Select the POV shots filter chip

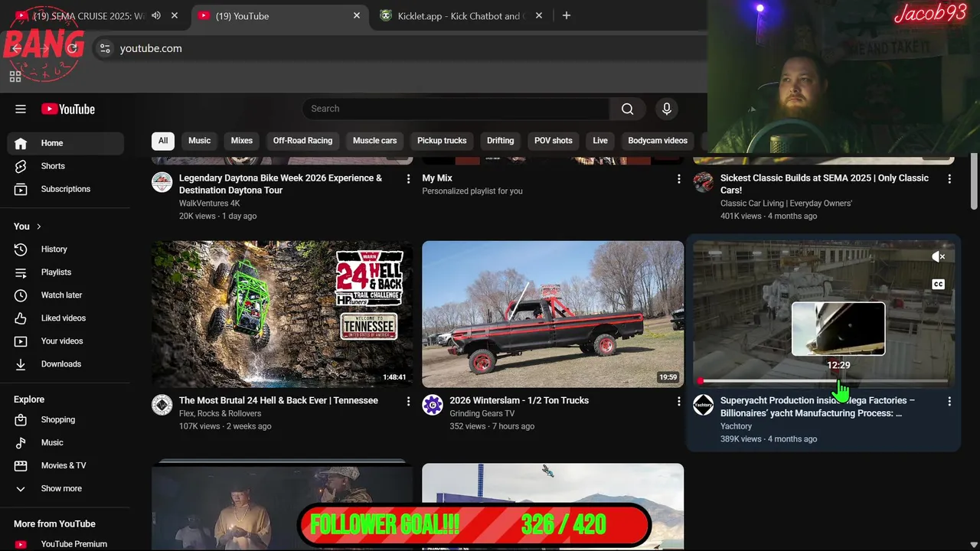[554, 141]
